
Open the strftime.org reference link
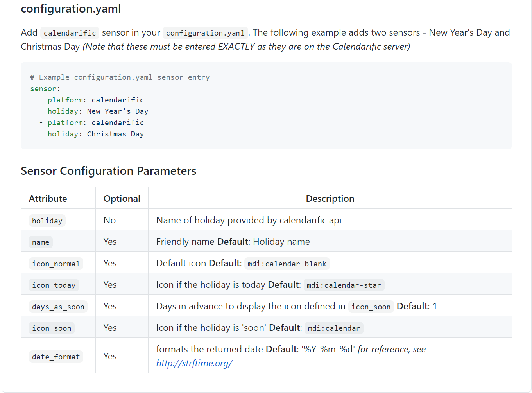194,363
